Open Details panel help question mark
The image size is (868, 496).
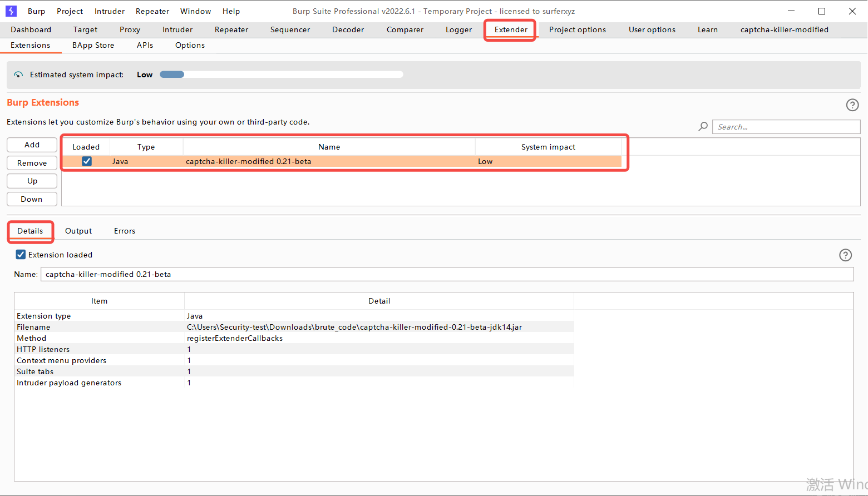pos(845,255)
